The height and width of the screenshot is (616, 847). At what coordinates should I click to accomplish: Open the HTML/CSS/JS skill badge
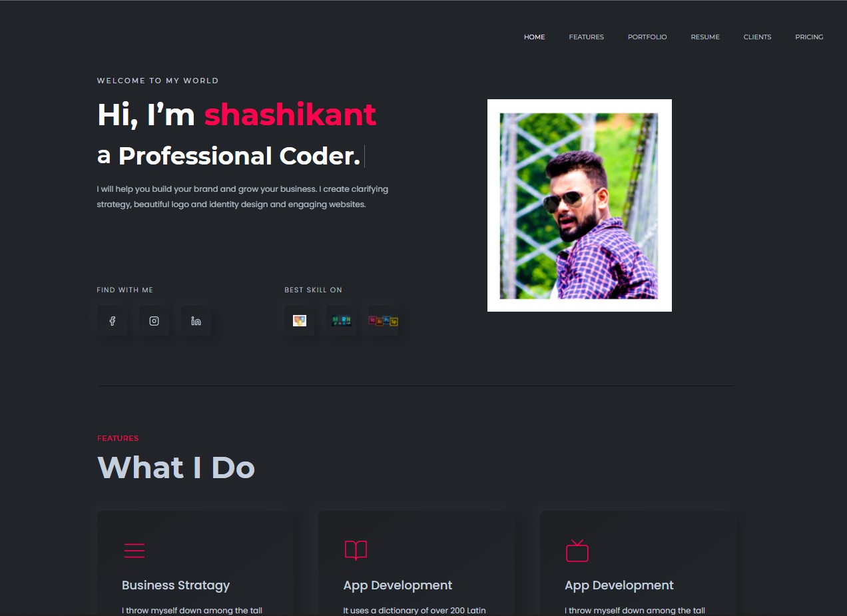tap(299, 320)
